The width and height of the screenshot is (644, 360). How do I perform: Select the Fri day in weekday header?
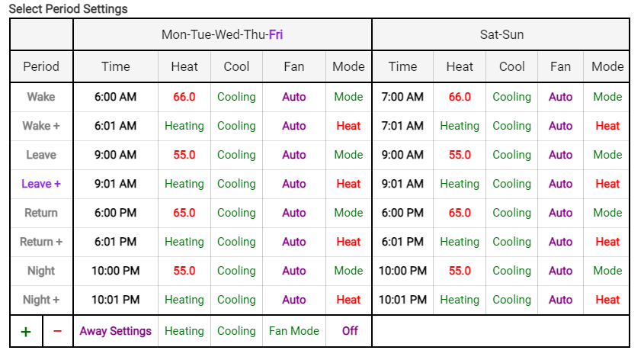tap(276, 34)
